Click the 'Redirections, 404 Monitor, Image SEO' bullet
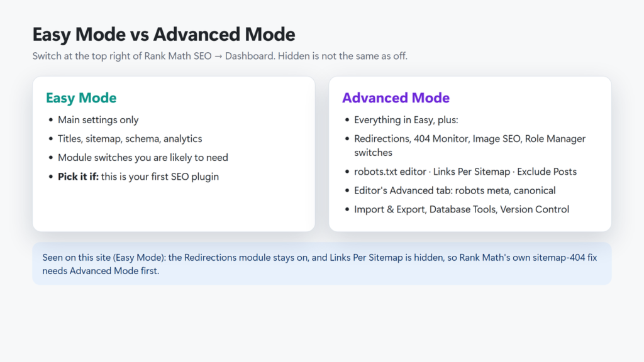The image size is (644, 362). pos(470,146)
